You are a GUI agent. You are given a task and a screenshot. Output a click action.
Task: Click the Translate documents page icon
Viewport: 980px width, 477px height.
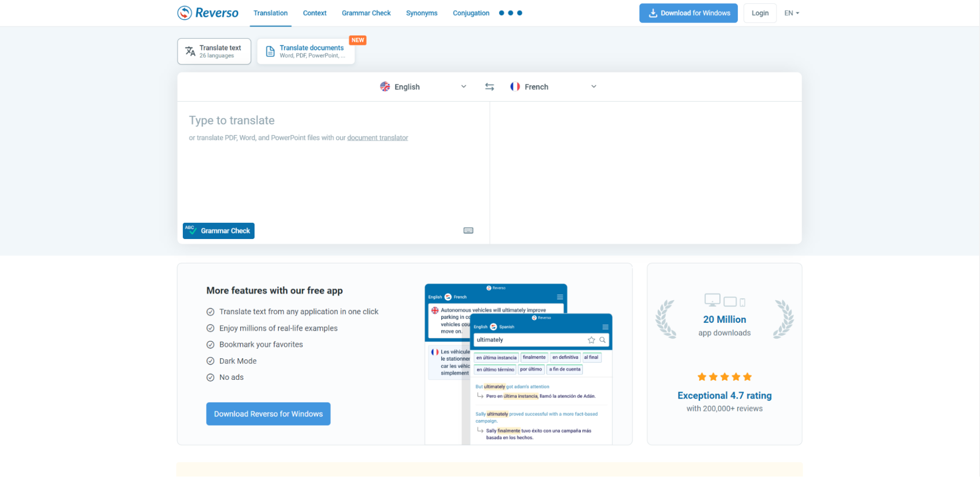(x=270, y=52)
